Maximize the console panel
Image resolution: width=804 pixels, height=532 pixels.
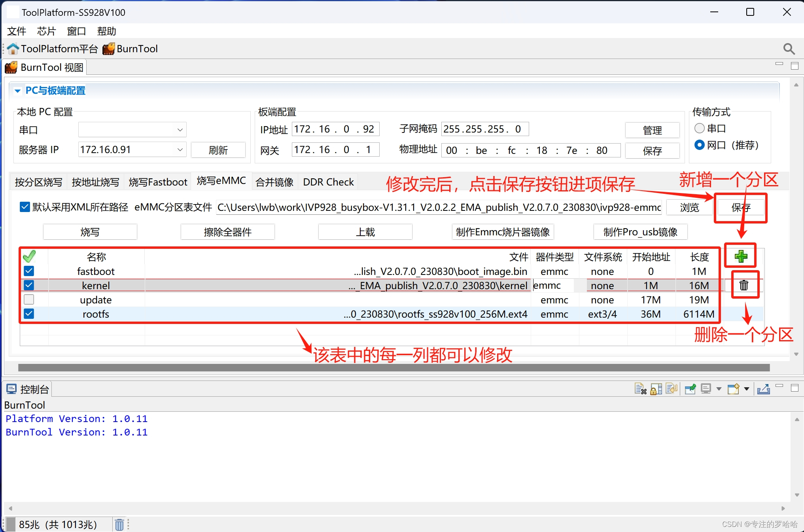[795, 388]
